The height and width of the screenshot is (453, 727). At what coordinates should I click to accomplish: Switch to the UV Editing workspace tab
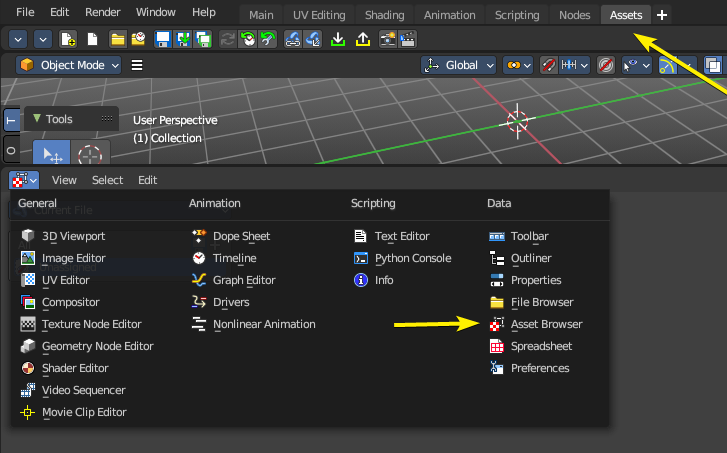(x=319, y=15)
